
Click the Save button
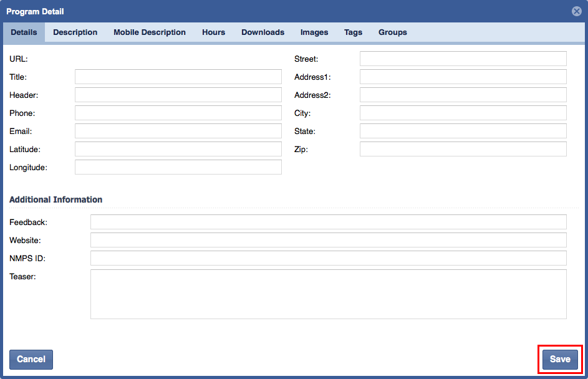pyautogui.click(x=559, y=360)
